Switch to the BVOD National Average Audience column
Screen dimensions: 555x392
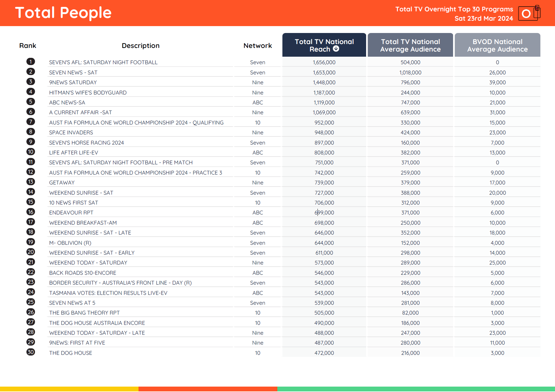point(497,45)
